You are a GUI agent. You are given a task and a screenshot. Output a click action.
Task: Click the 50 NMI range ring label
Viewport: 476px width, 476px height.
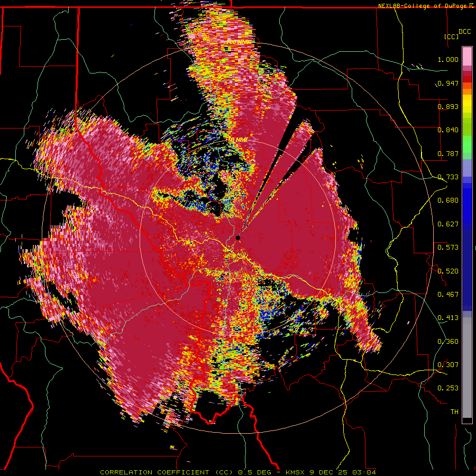click(x=237, y=140)
